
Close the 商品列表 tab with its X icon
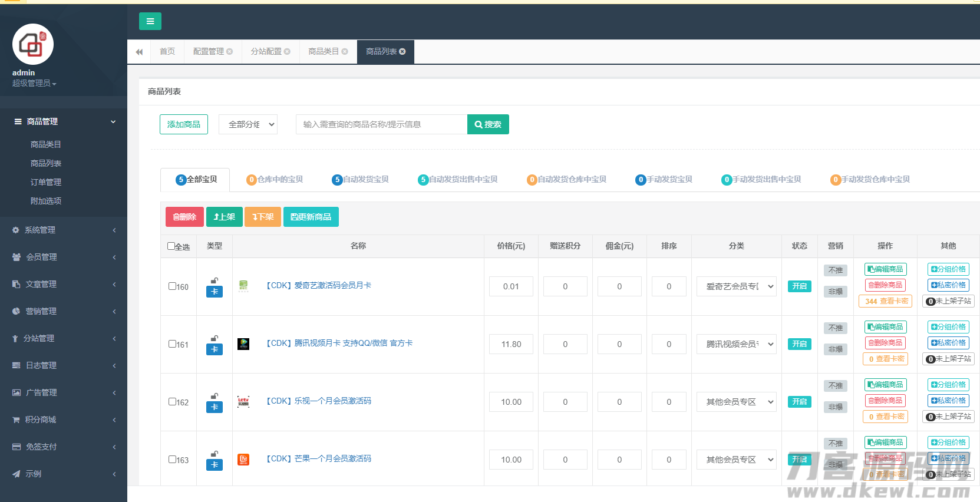[402, 52]
